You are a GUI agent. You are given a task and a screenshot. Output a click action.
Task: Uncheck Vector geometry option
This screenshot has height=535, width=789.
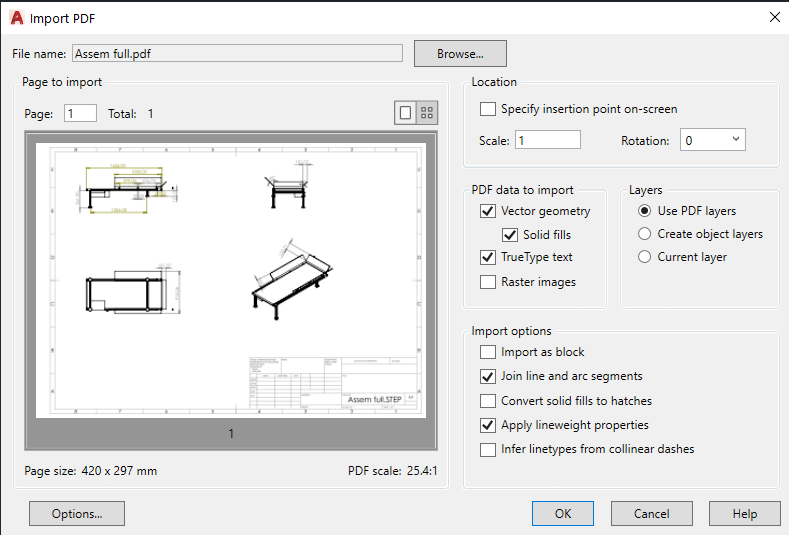pos(488,211)
